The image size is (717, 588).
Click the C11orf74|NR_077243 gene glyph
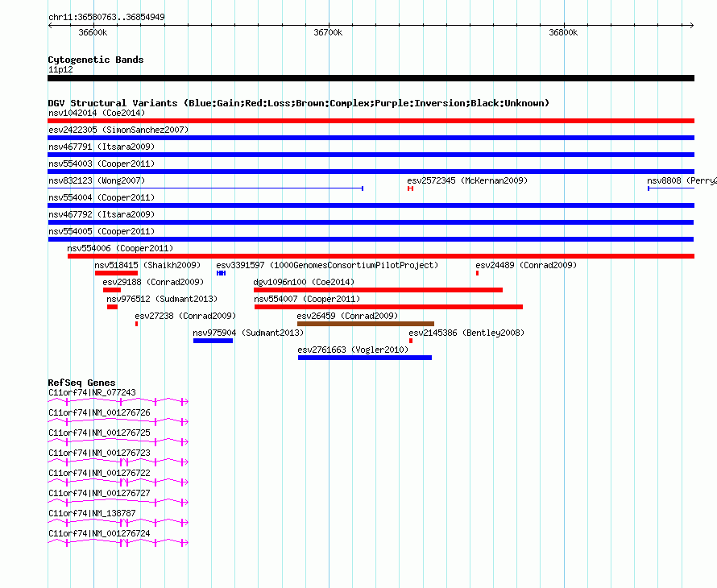[x=118, y=402]
